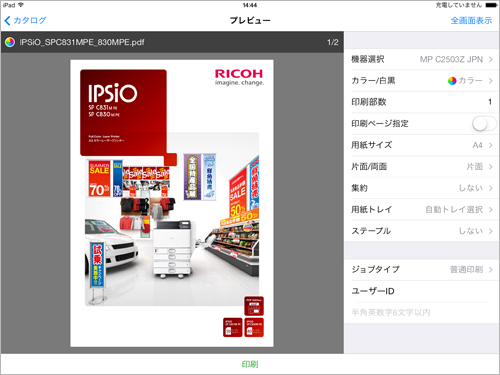
Task: Click the 印刷ページ指定 label
Action: point(380,124)
